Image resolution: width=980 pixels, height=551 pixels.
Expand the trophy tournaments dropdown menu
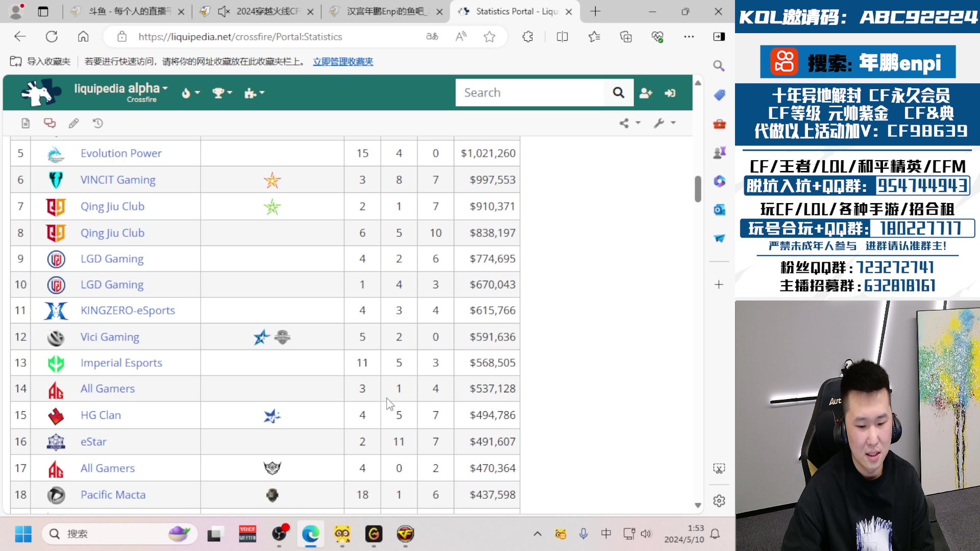tap(222, 93)
